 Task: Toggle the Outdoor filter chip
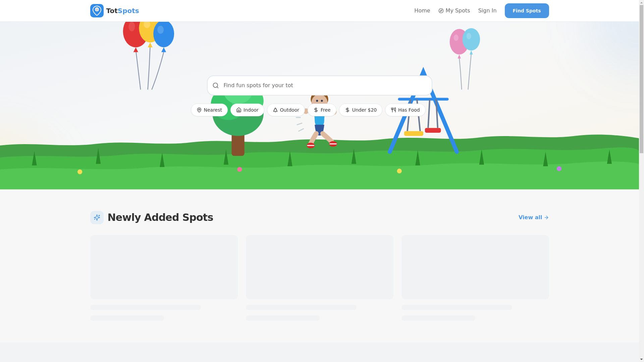coord(286,110)
